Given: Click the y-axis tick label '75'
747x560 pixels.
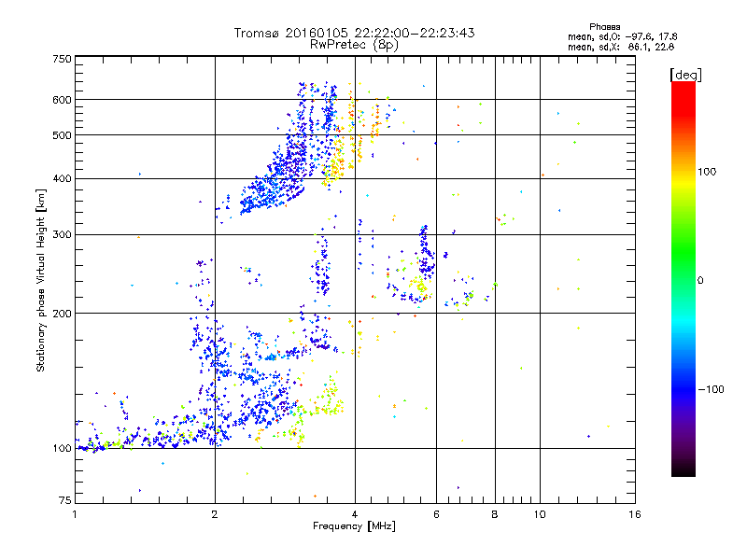Looking at the screenshot, I should click(x=65, y=500).
